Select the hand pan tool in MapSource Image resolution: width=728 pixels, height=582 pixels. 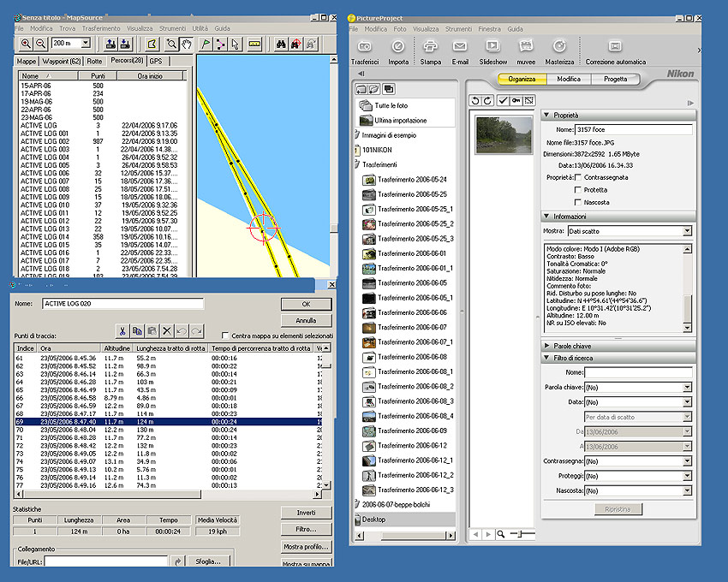coord(186,45)
